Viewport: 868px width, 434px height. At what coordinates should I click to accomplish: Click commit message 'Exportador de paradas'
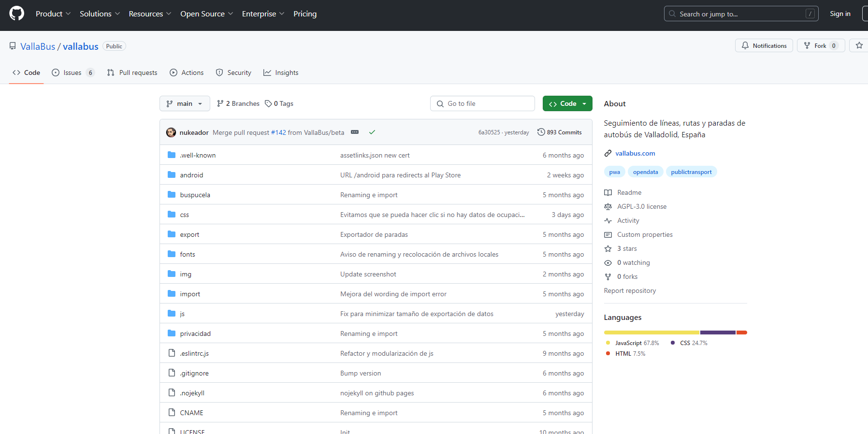click(374, 234)
